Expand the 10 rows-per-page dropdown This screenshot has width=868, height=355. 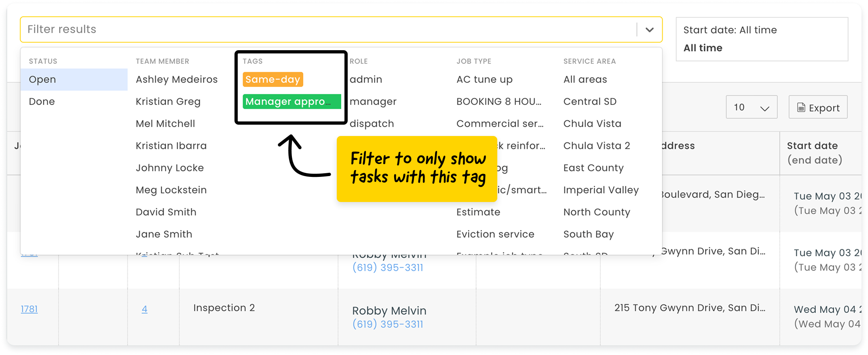point(751,107)
